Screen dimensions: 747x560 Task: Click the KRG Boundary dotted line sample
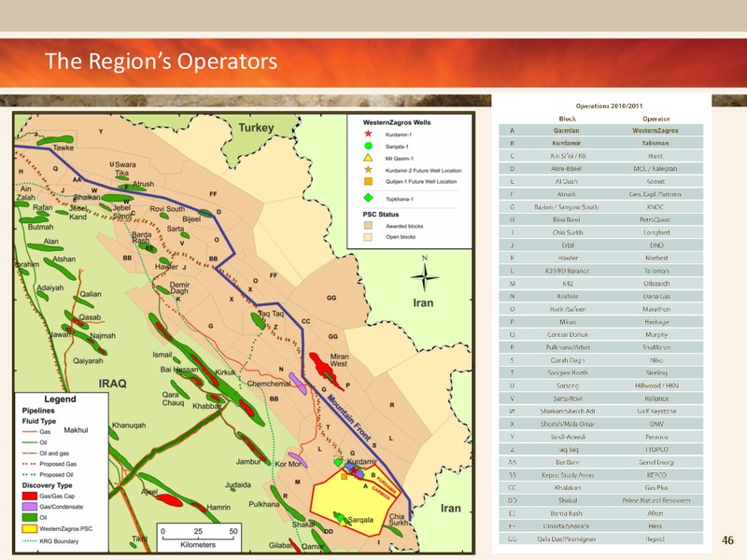pyautogui.click(x=29, y=541)
